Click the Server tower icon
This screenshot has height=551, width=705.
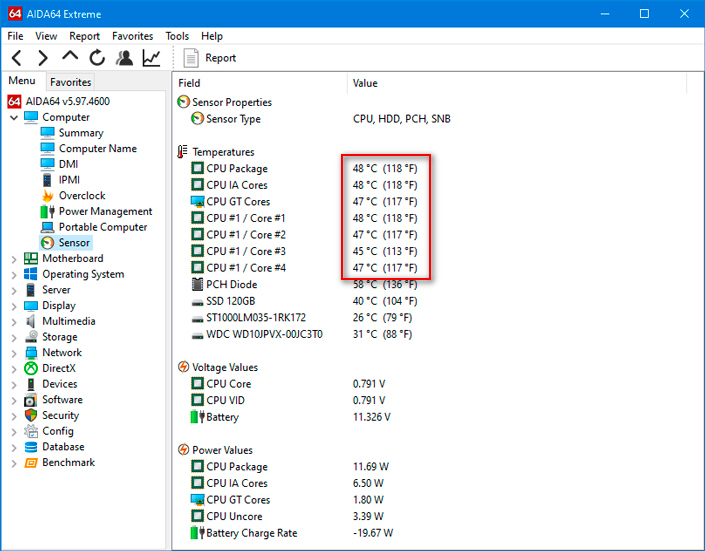[x=31, y=290]
